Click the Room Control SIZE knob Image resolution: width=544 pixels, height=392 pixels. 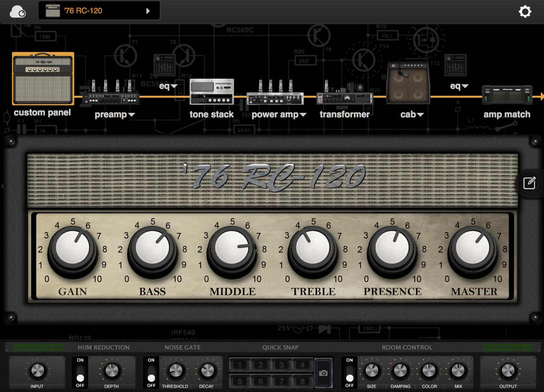tap(371, 371)
